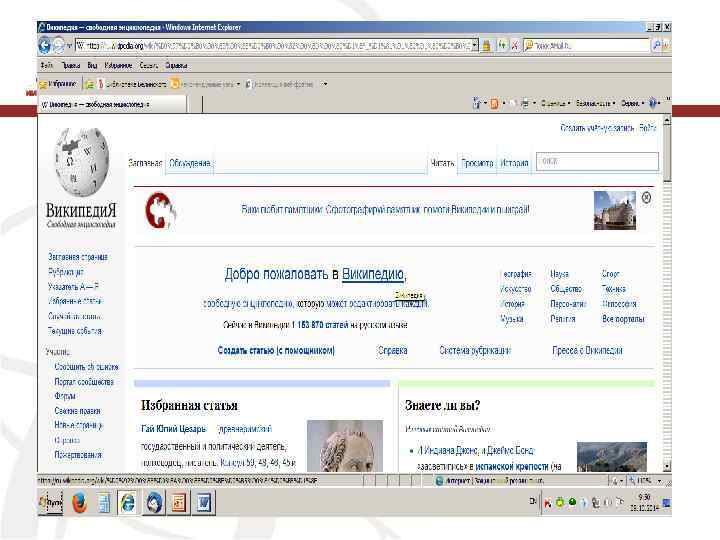Switch to Internet Explorer taskbar button
This screenshot has width=720, height=540.
(127, 503)
